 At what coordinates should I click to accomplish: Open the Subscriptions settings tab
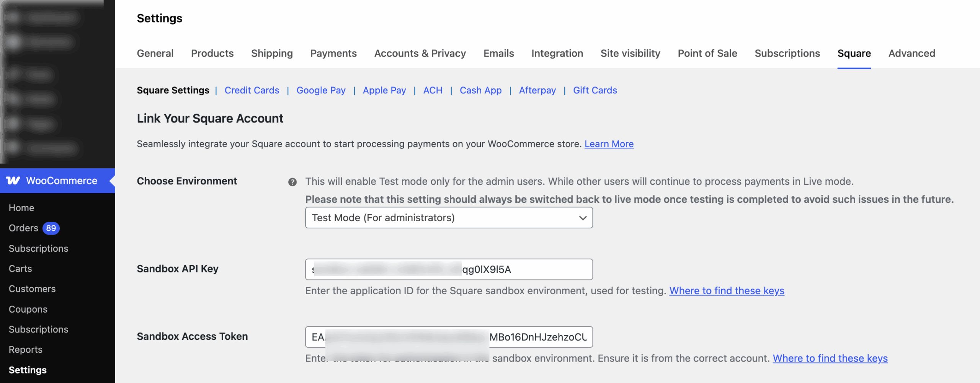pyautogui.click(x=787, y=53)
